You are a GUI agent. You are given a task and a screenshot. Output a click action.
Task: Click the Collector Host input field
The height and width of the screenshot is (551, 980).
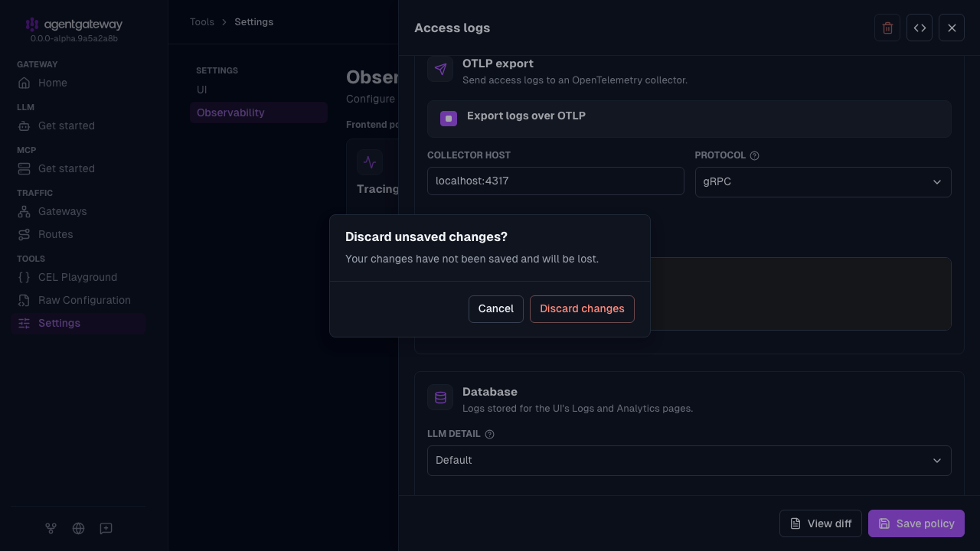coord(556,181)
